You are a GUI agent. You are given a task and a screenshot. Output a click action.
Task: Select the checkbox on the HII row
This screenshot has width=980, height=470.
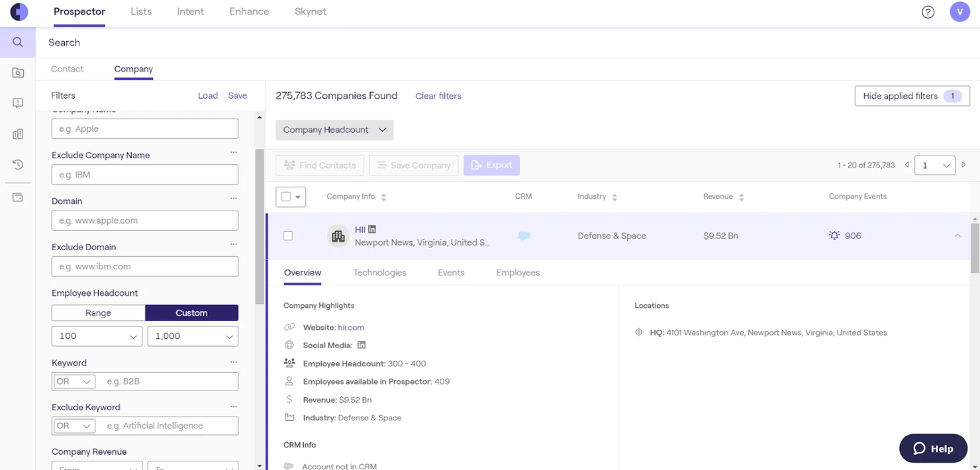tap(288, 236)
